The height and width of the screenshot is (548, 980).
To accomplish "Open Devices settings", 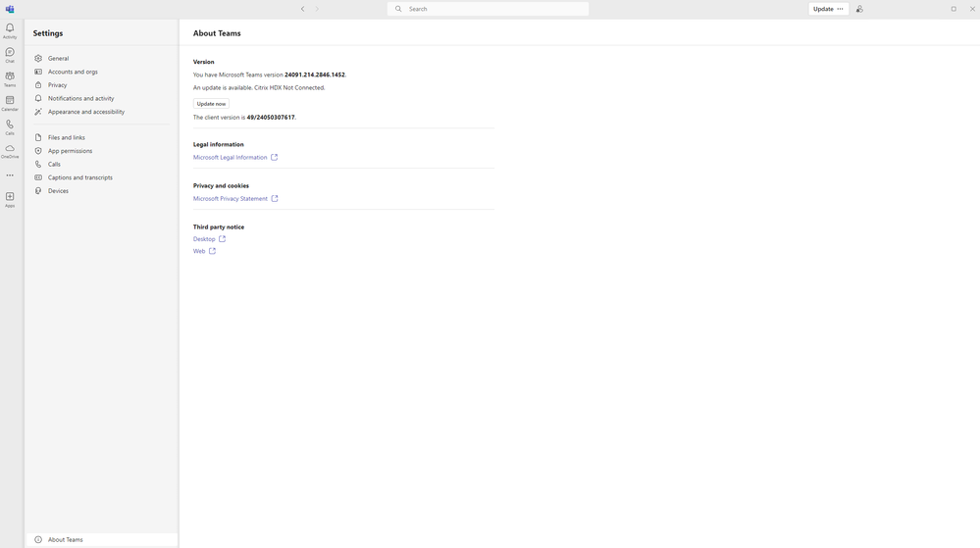I will coord(101,190).
